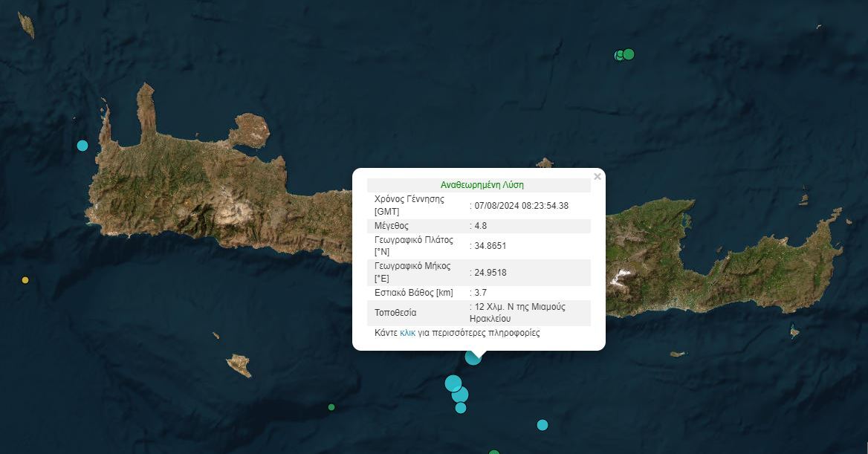The height and width of the screenshot is (454, 868).
Task: Click the focal depth value 3.7
Action: tap(481, 292)
